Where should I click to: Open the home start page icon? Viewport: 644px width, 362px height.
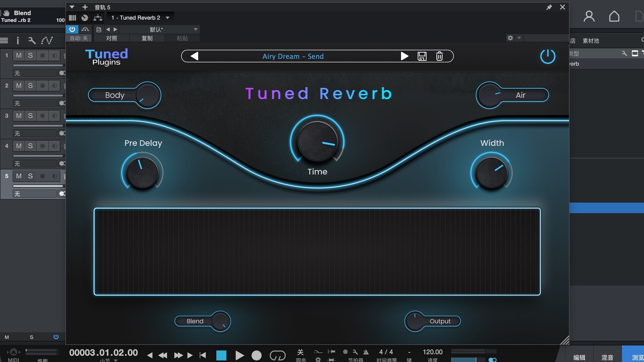tap(614, 16)
